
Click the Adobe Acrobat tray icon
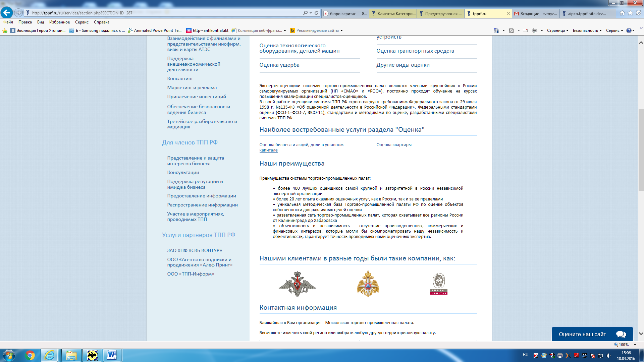[576, 356]
